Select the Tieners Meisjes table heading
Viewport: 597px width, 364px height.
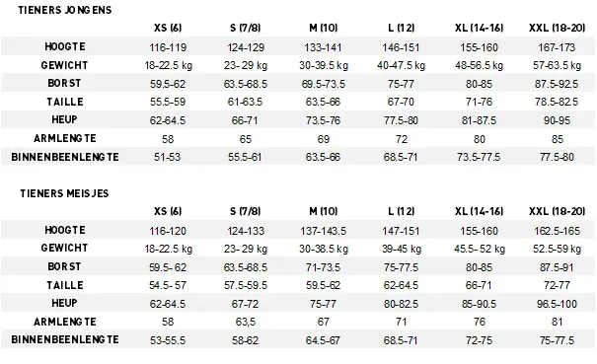(64, 193)
